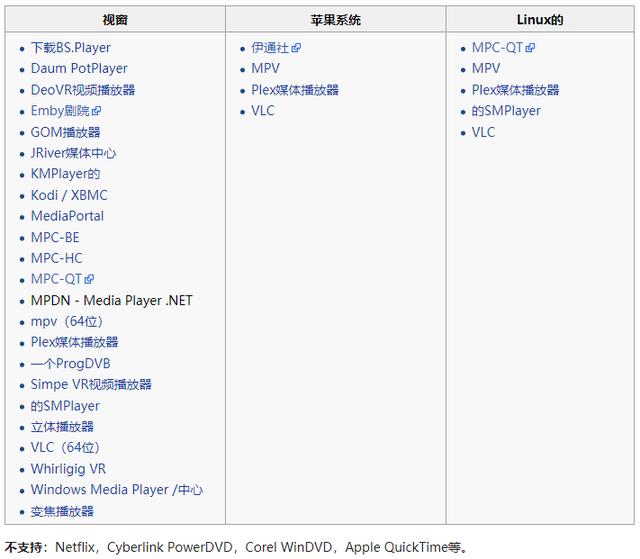
Task: Open the Daum PotPlayer link
Action: 79,69
